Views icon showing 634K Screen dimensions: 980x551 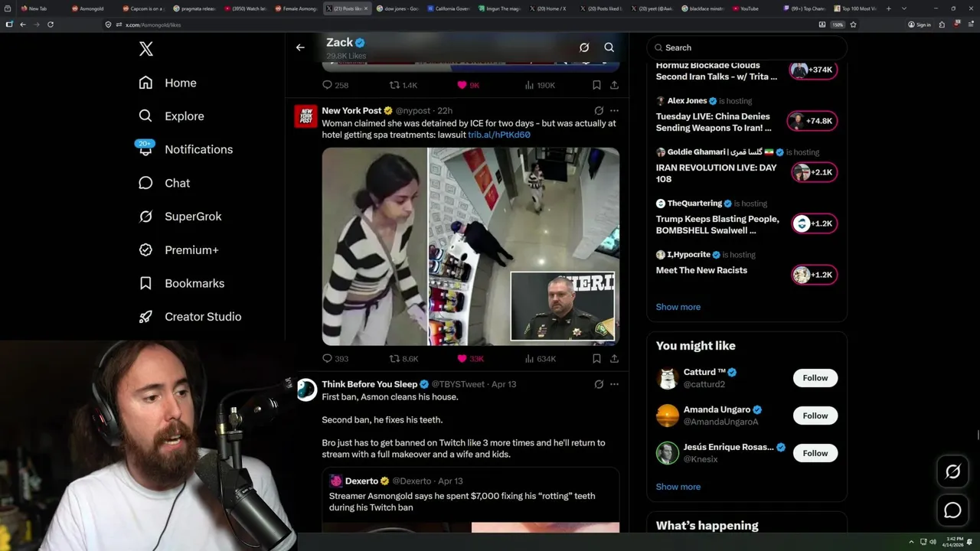pyautogui.click(x=529, y=358)
